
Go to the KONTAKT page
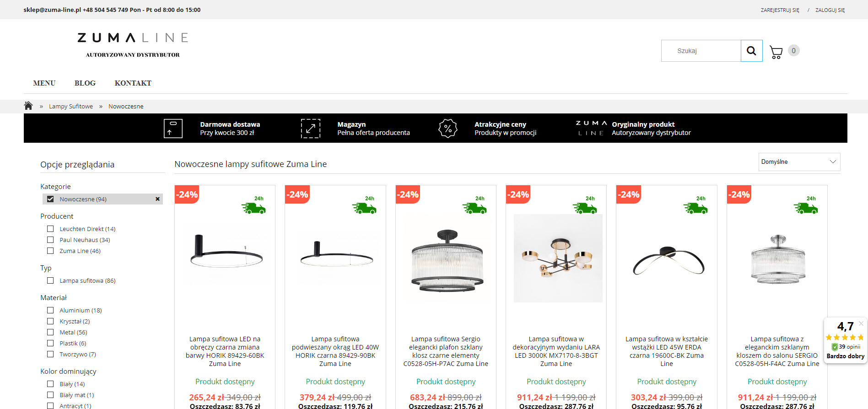coord(133,83)
